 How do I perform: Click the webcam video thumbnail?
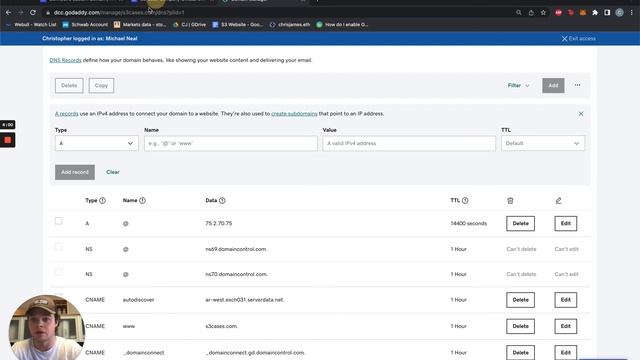point(47,327)
